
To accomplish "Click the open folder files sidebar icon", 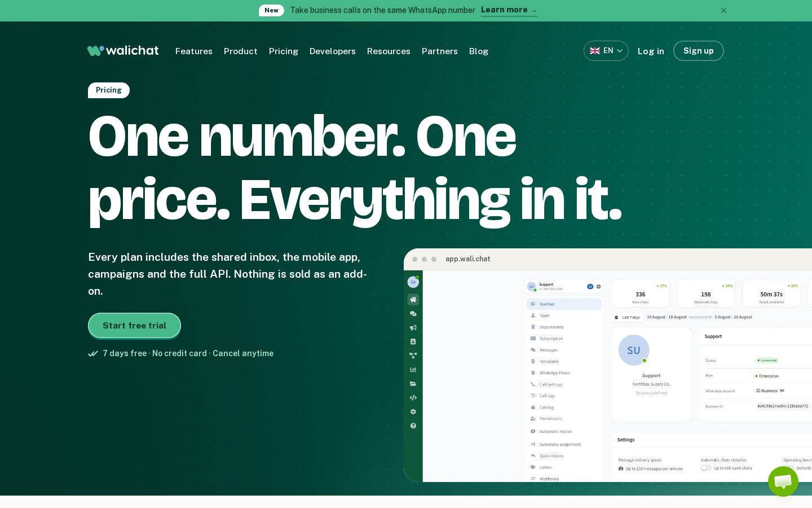I will pyautogui.click(x=413, y=384).
